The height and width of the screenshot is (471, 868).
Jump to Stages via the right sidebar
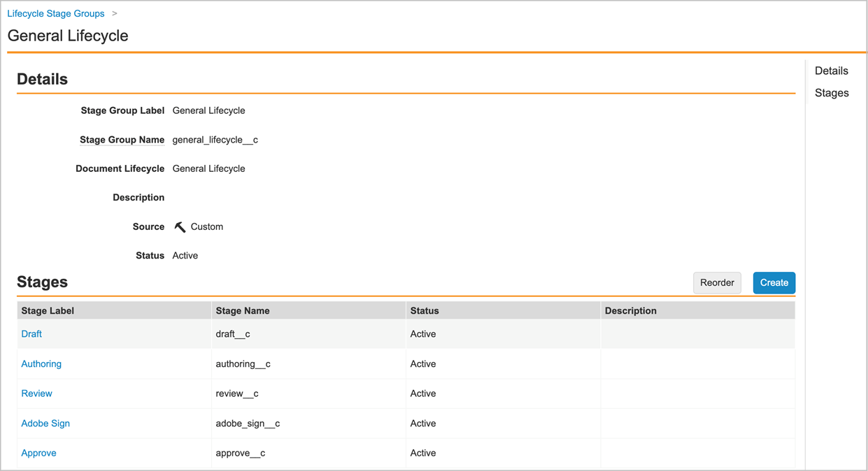831,92
